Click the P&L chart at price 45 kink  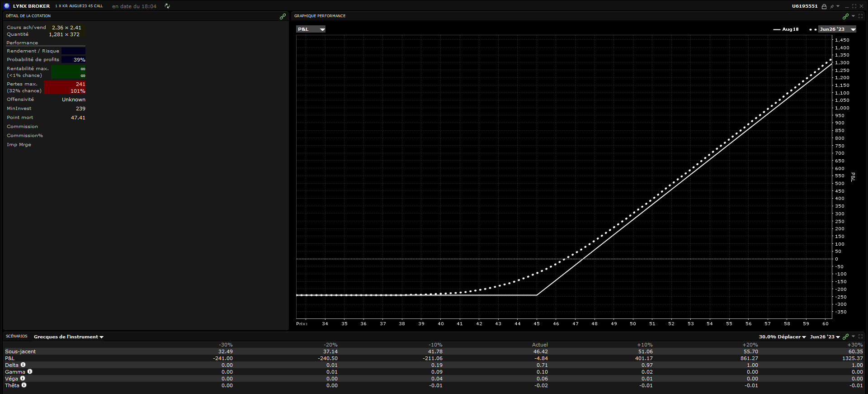(x=537, y=295)
